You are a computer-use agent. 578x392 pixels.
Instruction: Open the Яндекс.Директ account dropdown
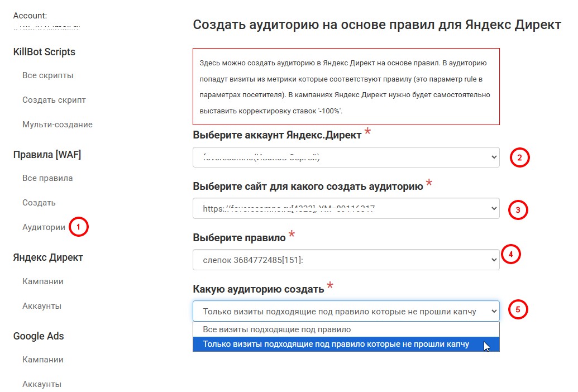point(346,157)
